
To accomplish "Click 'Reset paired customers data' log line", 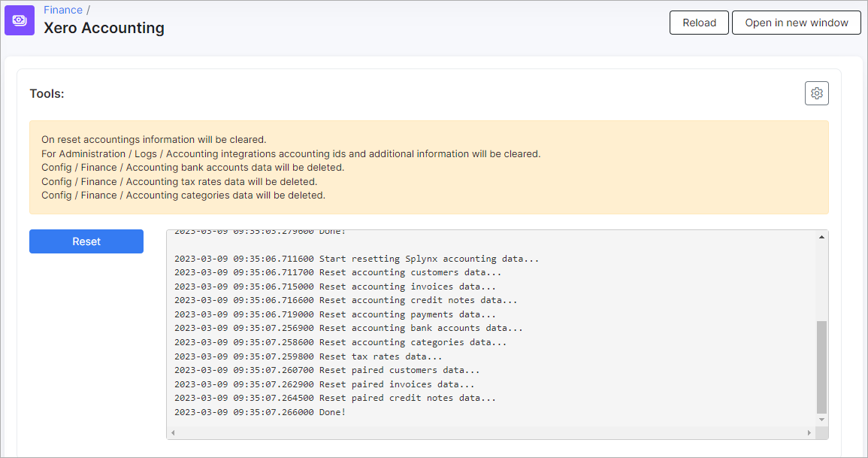I will (327, 370).
